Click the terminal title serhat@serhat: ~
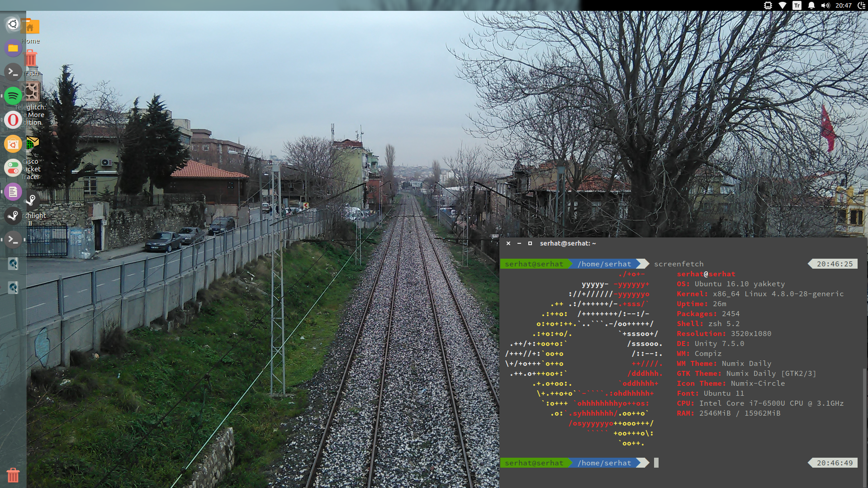This screenshot has height=488, width=868. click(x=568, y=243)
